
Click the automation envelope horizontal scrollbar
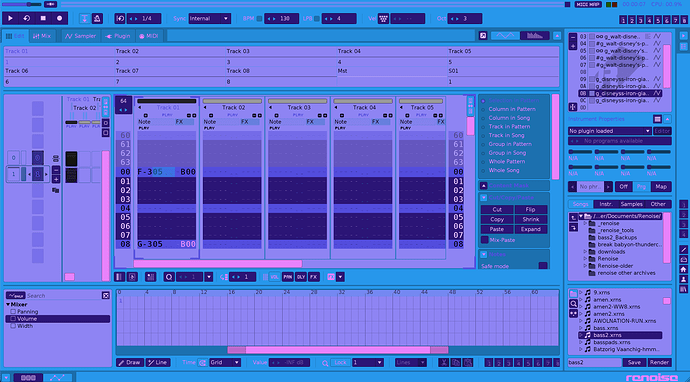coord(338,350)
